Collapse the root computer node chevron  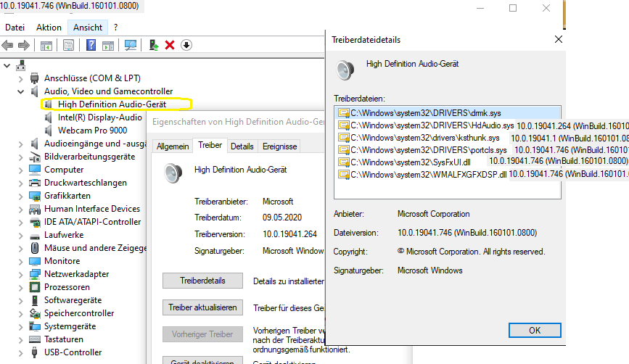[7, 65]
